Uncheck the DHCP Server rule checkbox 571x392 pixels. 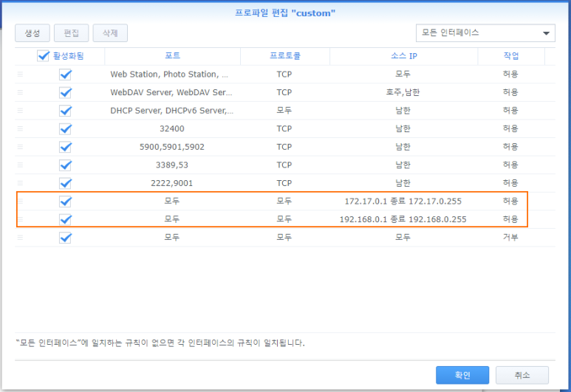[65, 111]
